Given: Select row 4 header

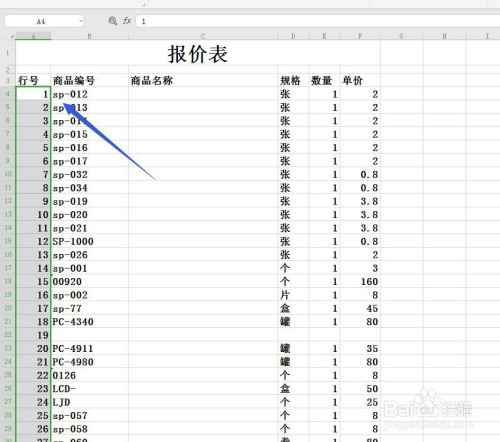Looking at the screenshot, I should pyautogui.click(x=7, y=94).
